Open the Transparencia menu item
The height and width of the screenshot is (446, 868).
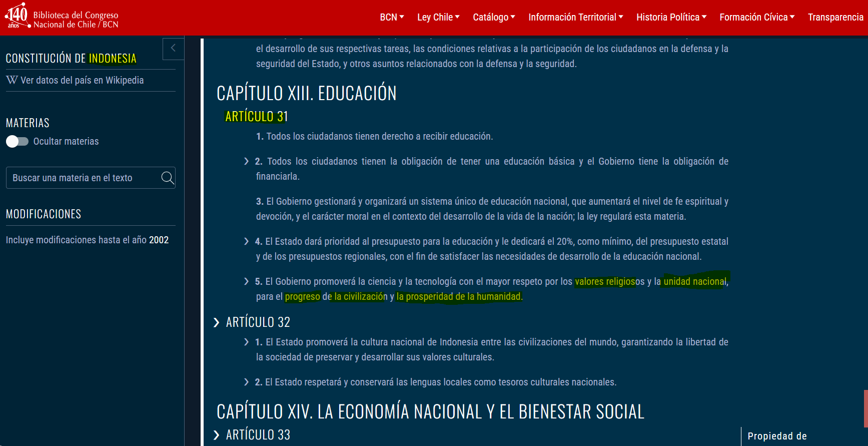click(835, 18)
